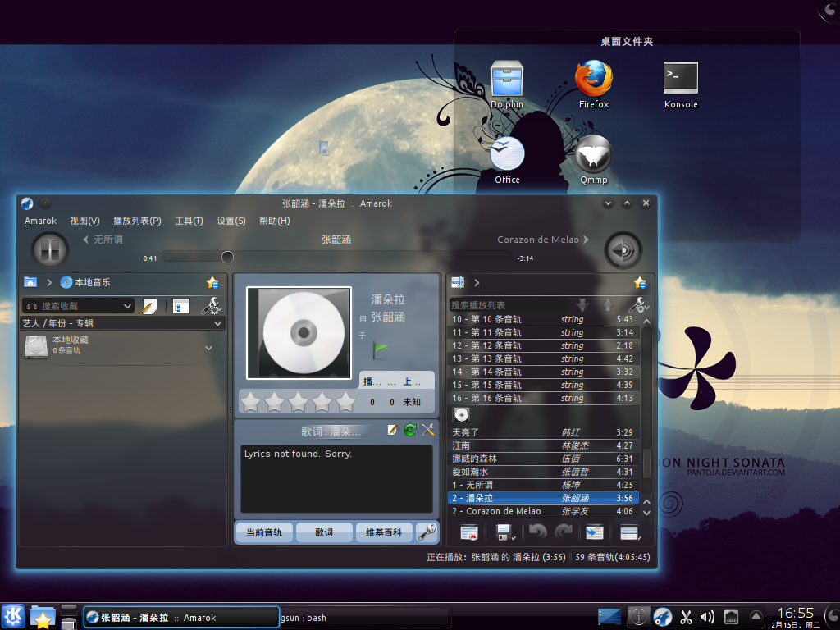Click the green flag icon in track info
840x630 pixels.
(x=380, y=349)
